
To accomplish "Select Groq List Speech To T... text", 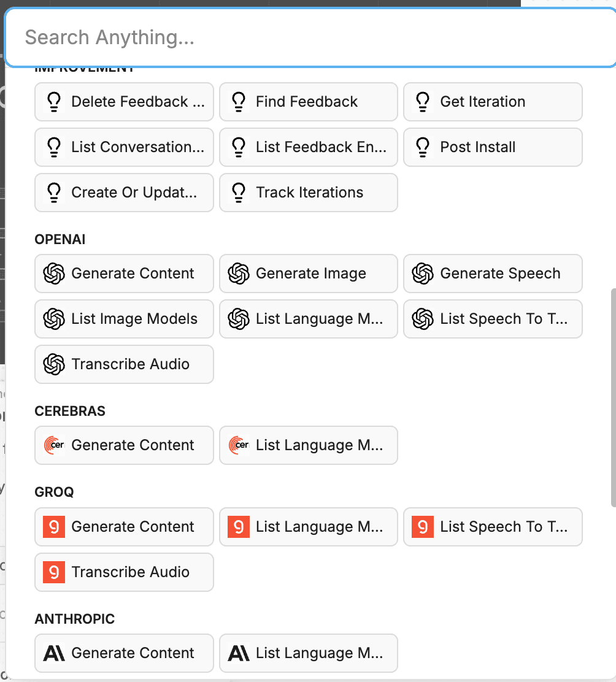I will point(504,527).
